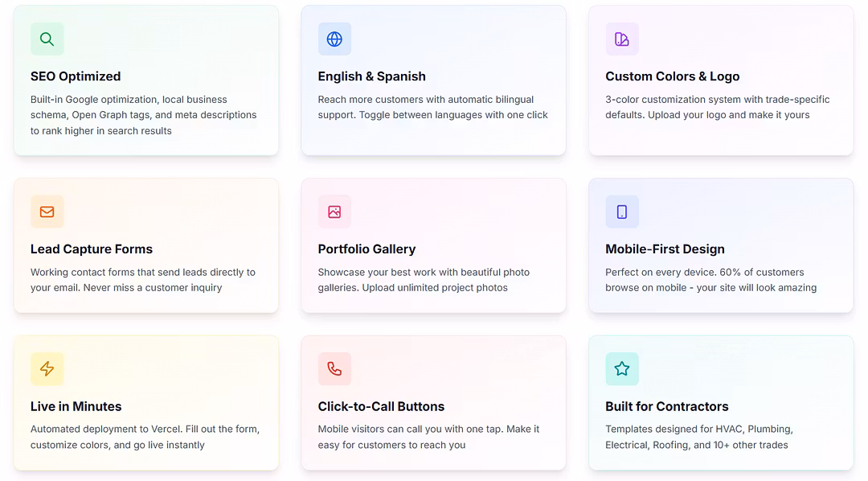Click the bilingual support description text

pyautogui.click(x=432, y=107)
